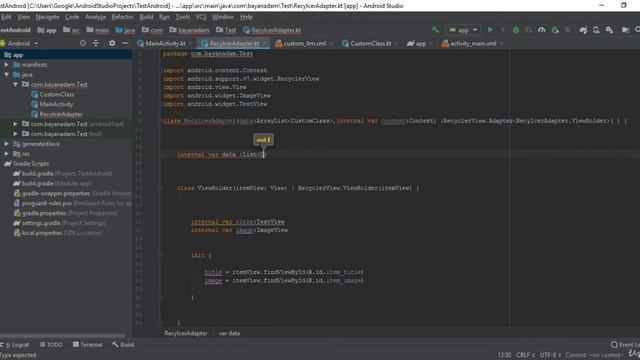Run the app with green play button
Screen dimensions: 640x360
[x=490, y=30]
